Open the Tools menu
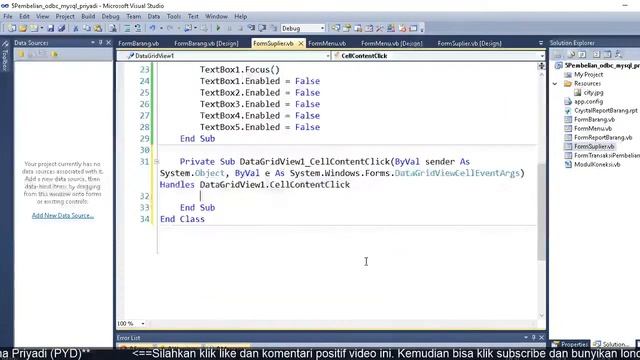640x360 pixels. (173, 16)
